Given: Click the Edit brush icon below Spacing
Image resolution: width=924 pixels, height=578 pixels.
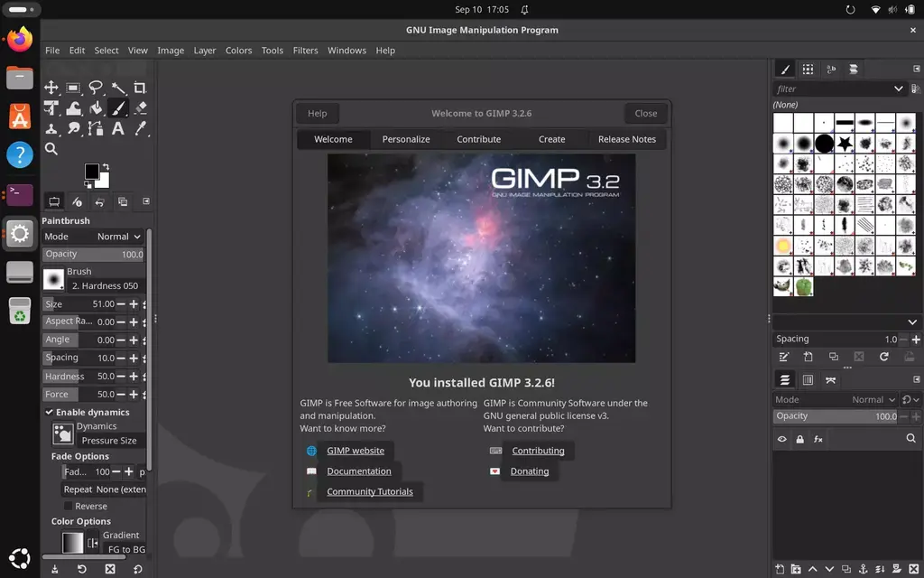Looking at the screenshot, I should click(x=784, y=357).
